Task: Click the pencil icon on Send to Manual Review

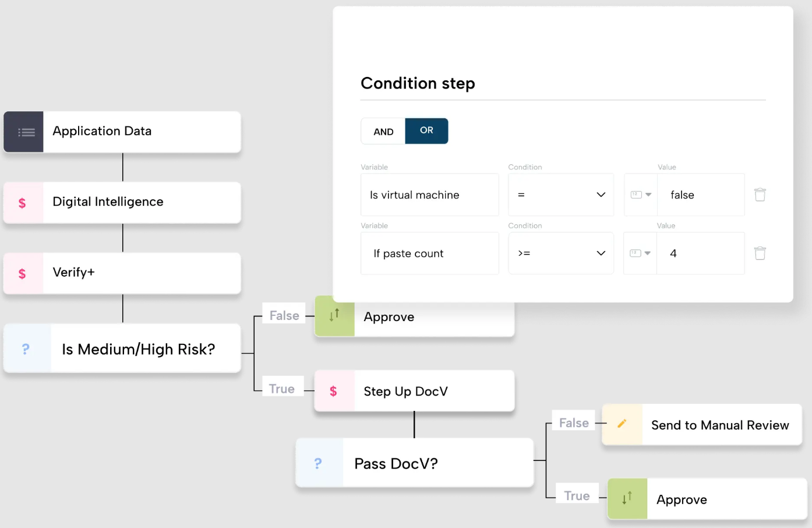Action: 622,424
